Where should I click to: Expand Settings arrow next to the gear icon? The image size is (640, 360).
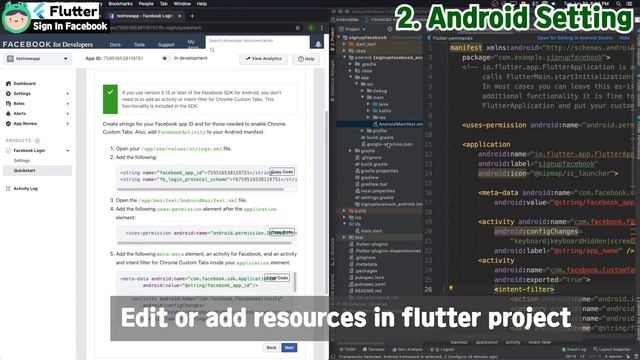(68, 94)
